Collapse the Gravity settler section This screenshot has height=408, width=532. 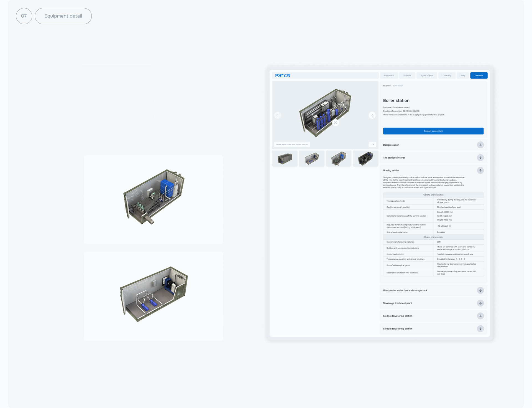tap(480, 170)
